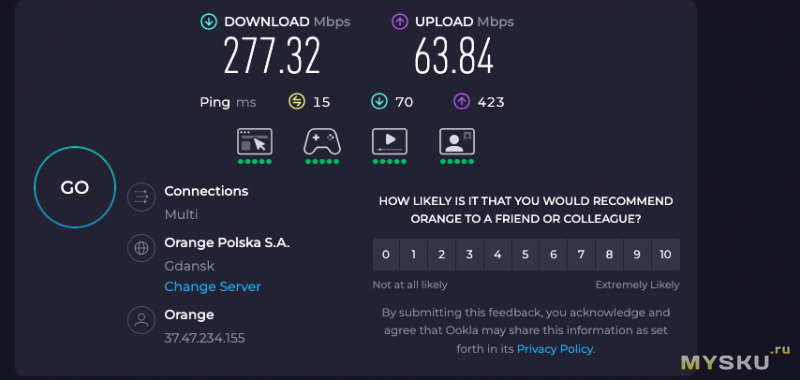Open the Privacy Policy link
The width and height of the screenshot is (800, 380).
555,349
